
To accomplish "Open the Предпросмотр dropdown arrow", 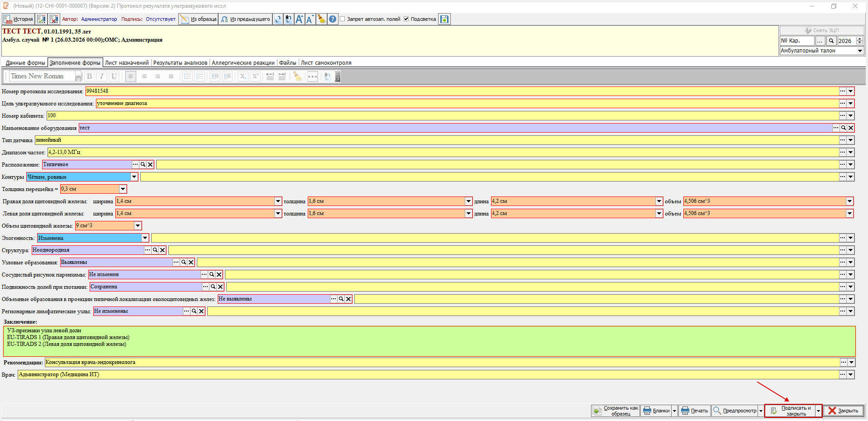I will (761, 411).
